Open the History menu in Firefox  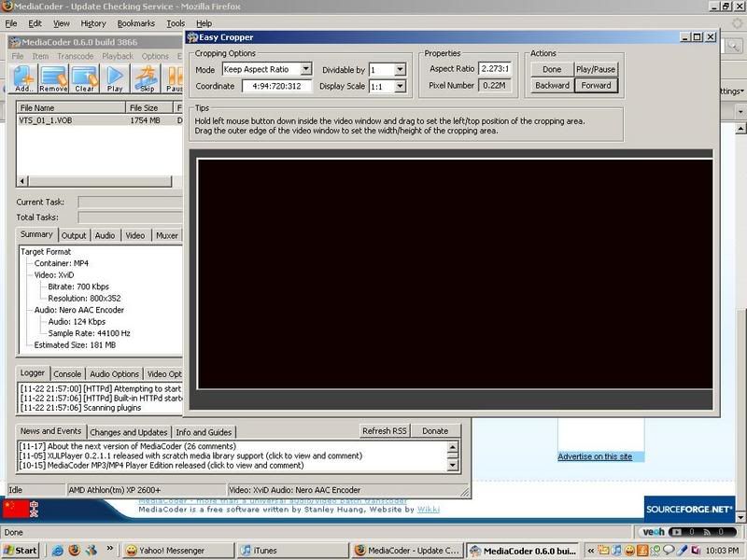(92, 23)
